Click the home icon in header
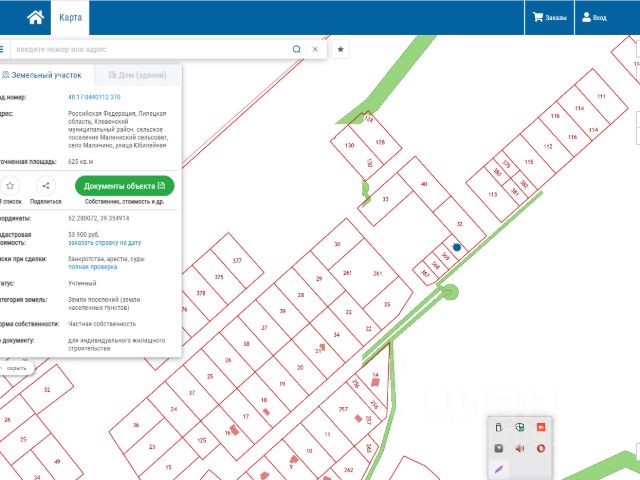Image resolution: width=640 pixels, height=480 pixels. (35, 17)
